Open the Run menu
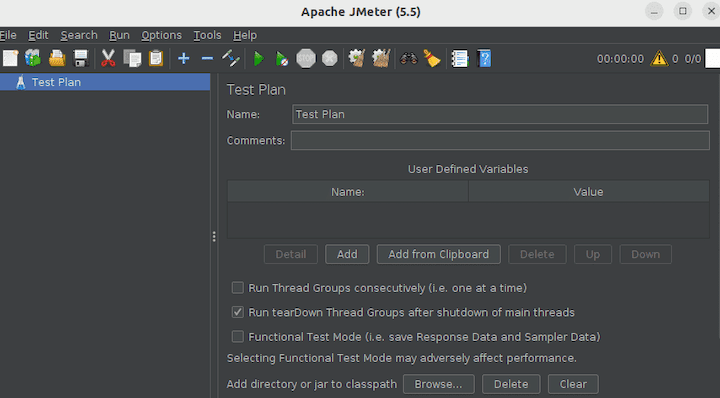This screenshot has height=398, width=720. coord(119,35)
